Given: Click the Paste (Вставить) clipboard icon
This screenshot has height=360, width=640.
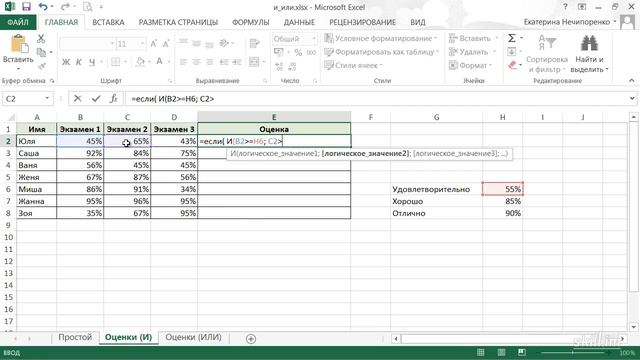Looking at the screenshot, I should tap(18, 44).
